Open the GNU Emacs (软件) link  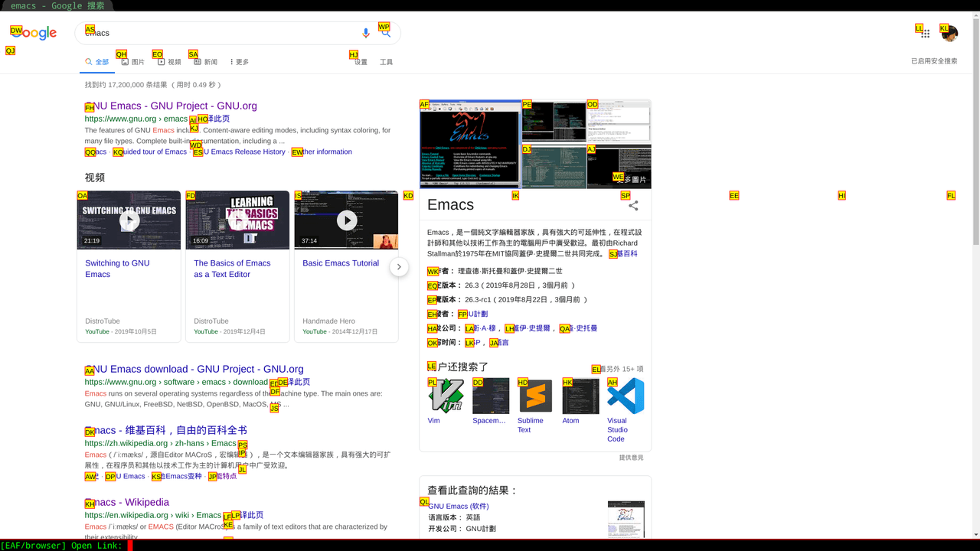point(459,506)
